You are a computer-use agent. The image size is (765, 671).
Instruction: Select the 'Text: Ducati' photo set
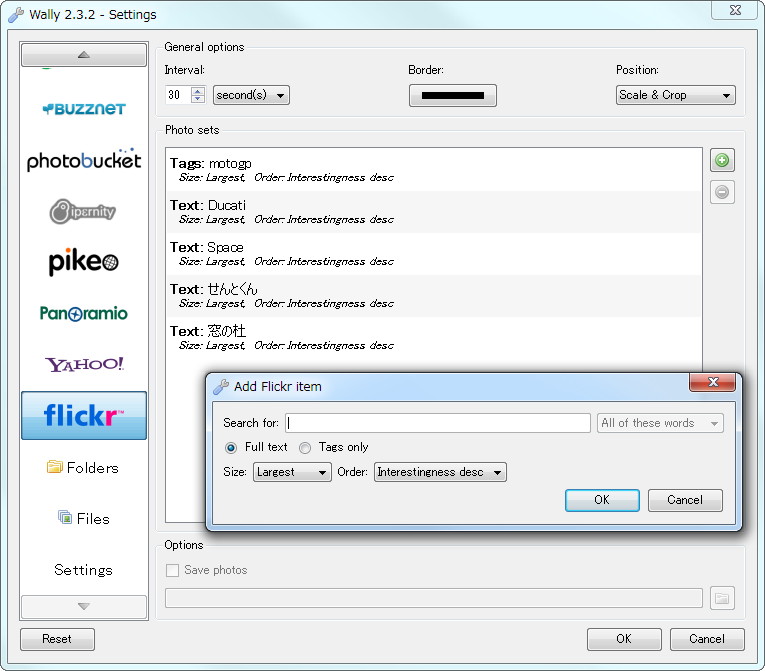click(x=434, y=212)
